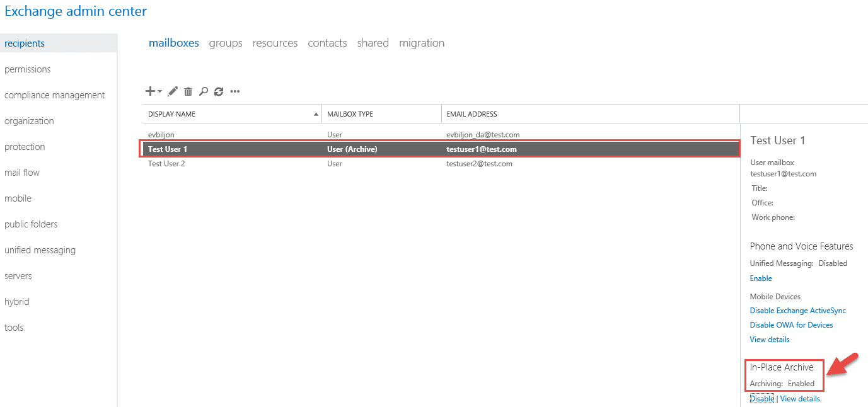Click Disable Exchange ActiveSync link
Viewport: 868px width, 407px height.
click(798, 311)
